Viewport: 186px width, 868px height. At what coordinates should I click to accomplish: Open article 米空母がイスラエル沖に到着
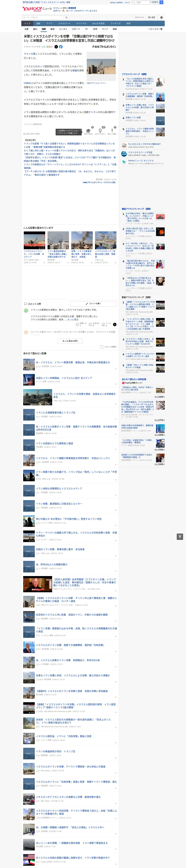click(72, 615)
